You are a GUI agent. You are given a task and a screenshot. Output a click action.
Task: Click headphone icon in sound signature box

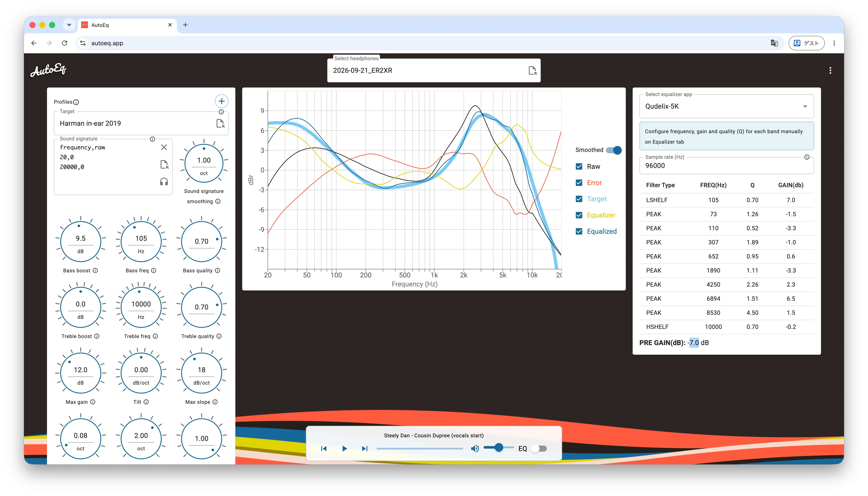click(164, 182)
